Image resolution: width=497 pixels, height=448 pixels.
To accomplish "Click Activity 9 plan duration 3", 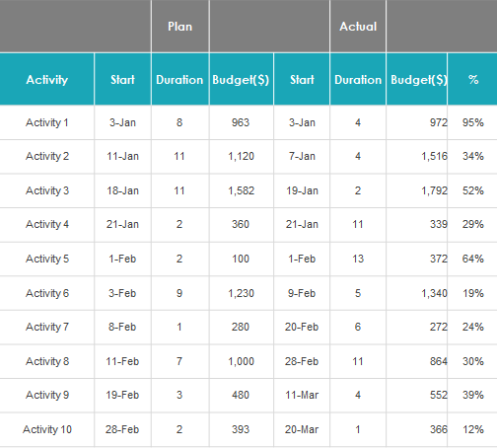I will click(179, 395).
